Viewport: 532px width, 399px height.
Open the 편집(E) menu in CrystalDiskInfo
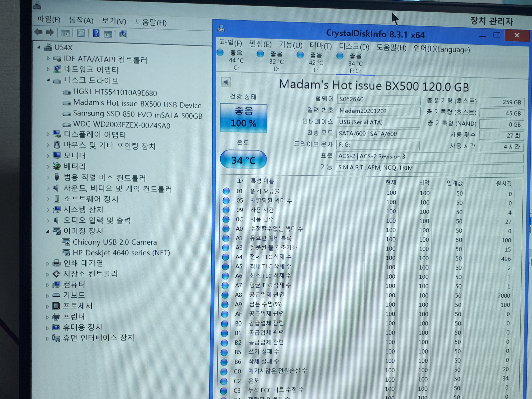coord(260,44)
